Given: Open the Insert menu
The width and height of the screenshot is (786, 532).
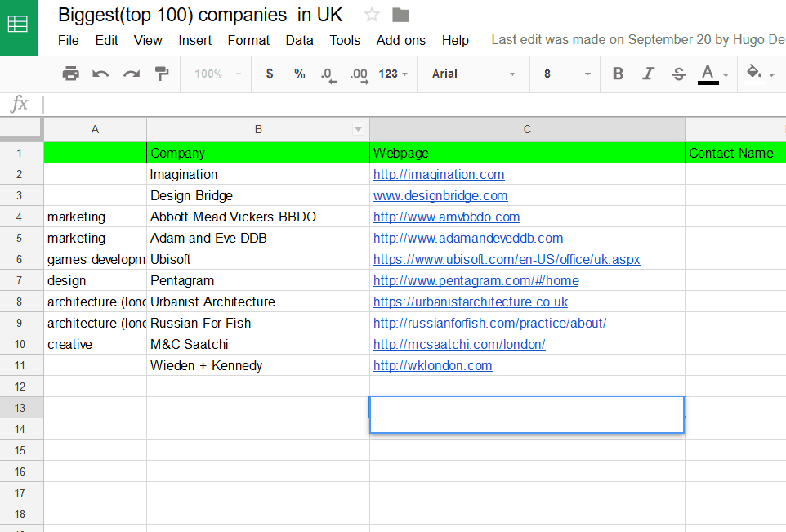Looking at the screenshot, I should (x=194, y=40).
